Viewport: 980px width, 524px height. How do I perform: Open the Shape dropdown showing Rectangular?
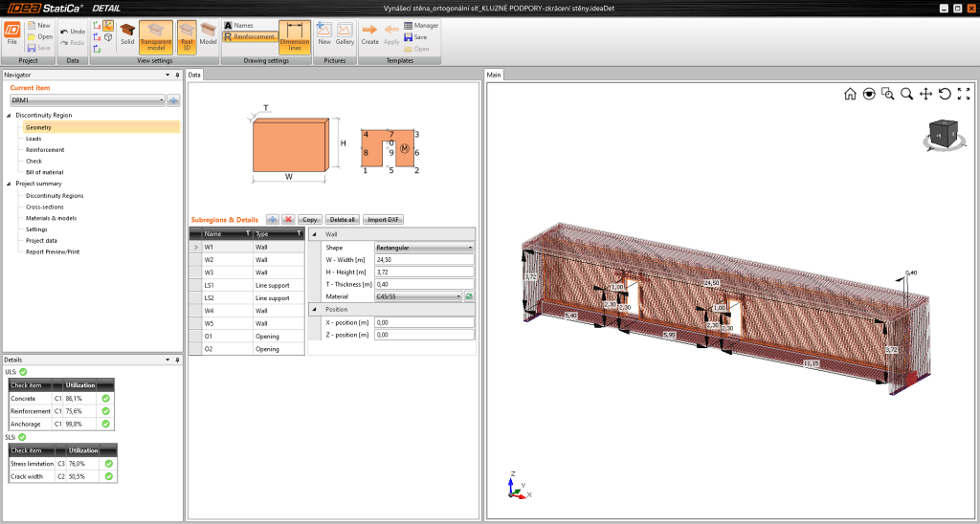[x=424, y=247]
